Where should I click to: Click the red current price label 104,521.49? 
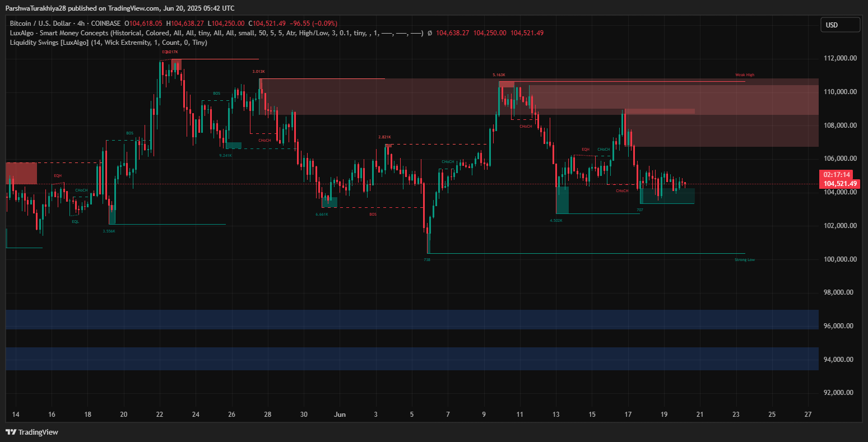[840, 184]
